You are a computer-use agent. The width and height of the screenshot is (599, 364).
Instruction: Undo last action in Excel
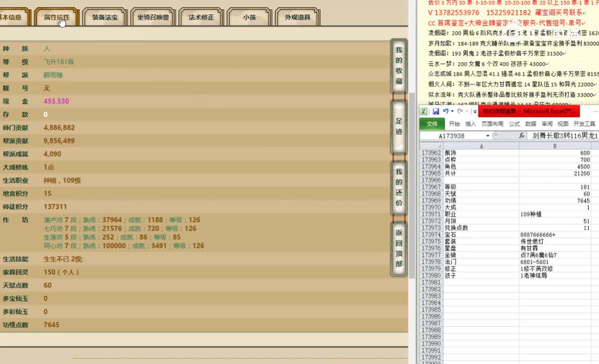coord(445,111)
